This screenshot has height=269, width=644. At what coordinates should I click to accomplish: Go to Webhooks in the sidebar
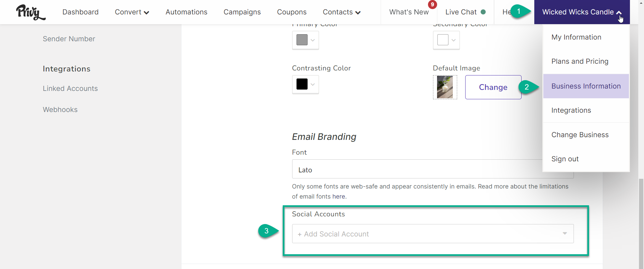click(60, 110)
